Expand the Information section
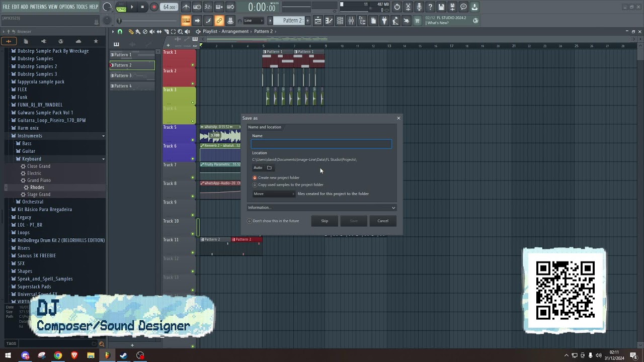Viewport: 644px width, 362px height. (x=321, y=207)
